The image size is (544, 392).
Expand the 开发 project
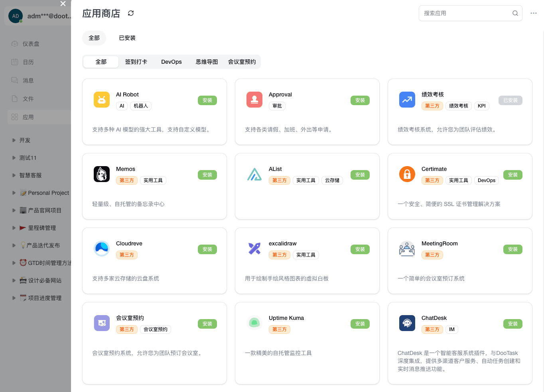[x=14, y=140]
